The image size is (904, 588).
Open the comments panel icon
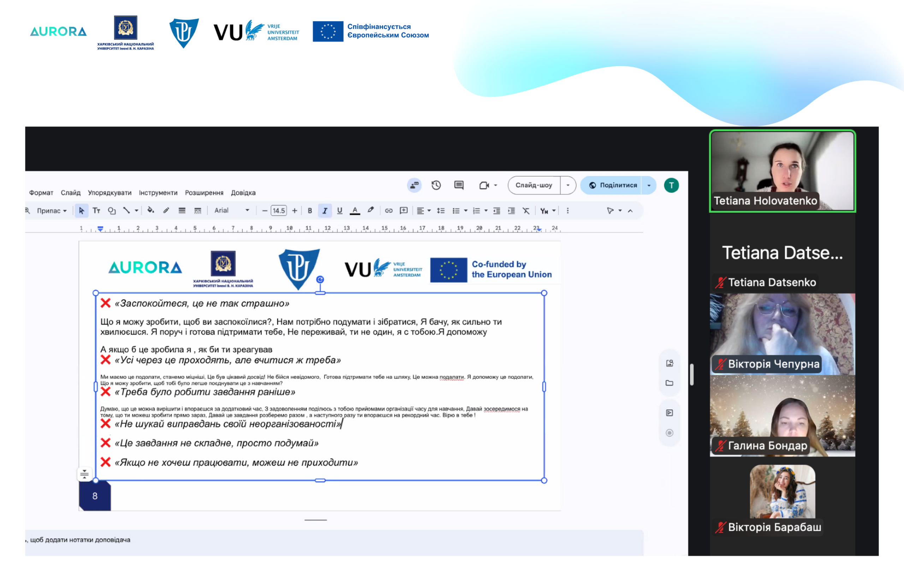tap(459, 185)
